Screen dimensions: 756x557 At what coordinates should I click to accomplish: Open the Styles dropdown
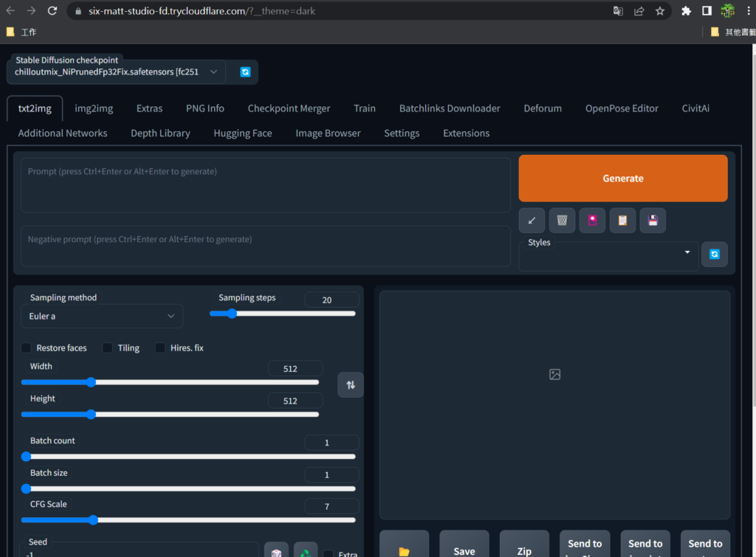[608, 255]
